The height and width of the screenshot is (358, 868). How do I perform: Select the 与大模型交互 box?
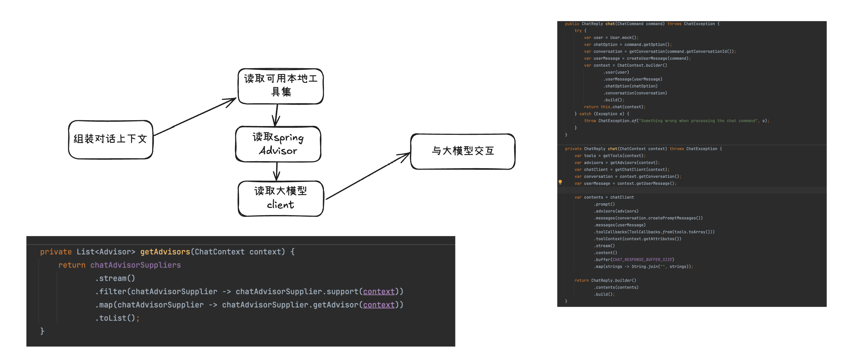coord(463,151)
